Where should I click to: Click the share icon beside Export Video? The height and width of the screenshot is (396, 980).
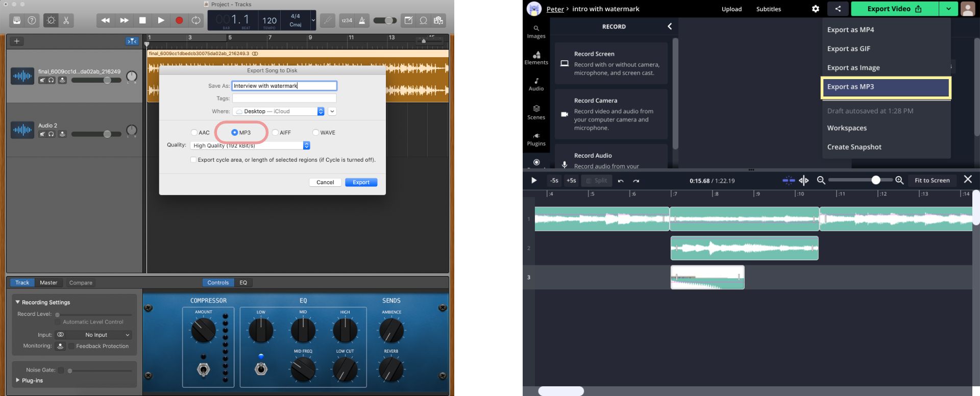[838, 9]
